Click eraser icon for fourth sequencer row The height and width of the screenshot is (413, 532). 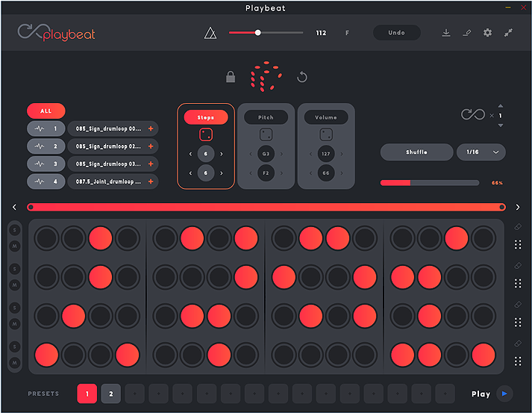click(x=518, y=344)
